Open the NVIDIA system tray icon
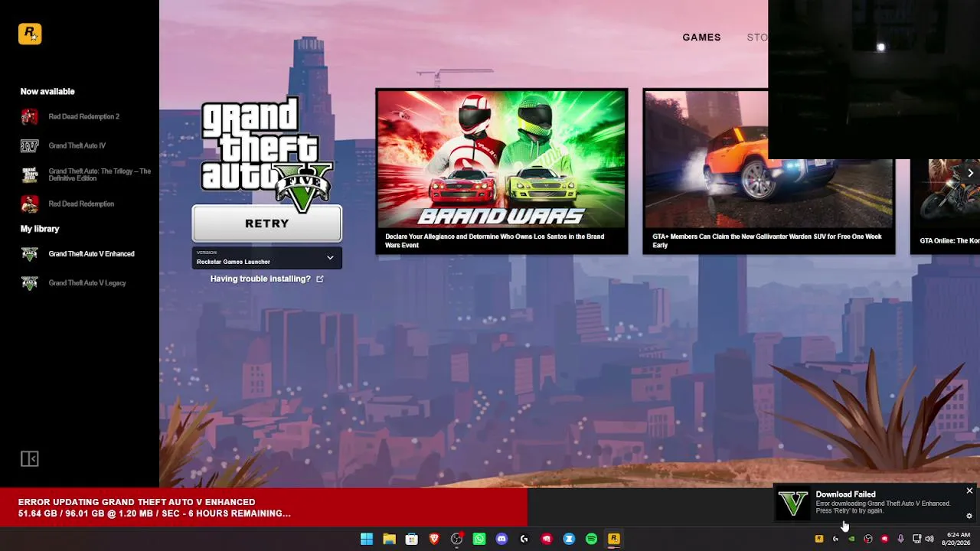The height and width of the screenshot is (551, 980). [x=851, y=539]
